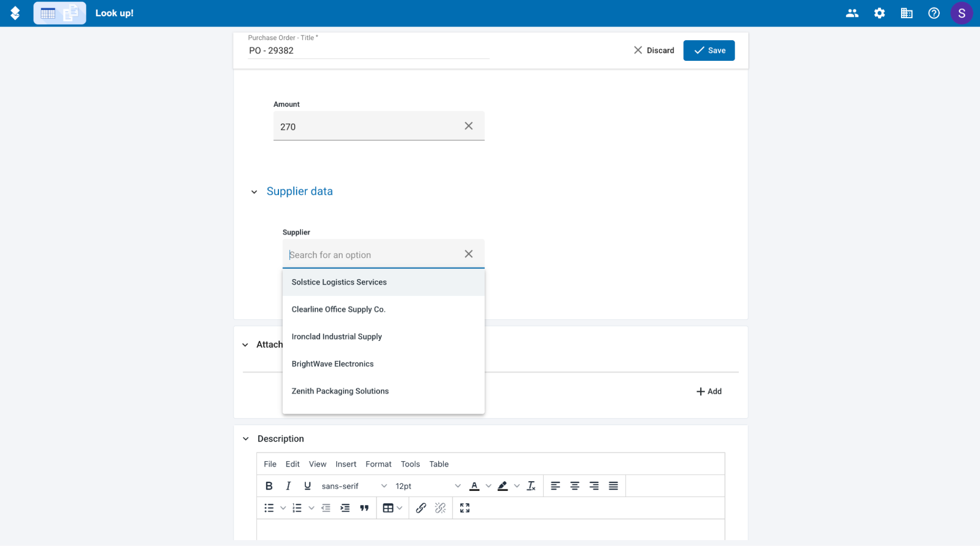This screenshot has width=980, height=546.
Task: Collapse the Supplier data section
Action: click(x=254, y=192)
